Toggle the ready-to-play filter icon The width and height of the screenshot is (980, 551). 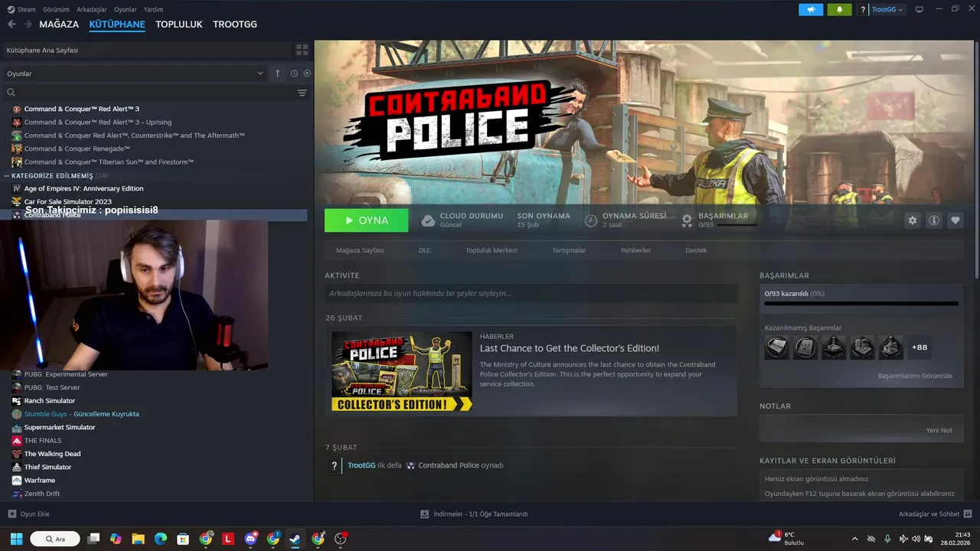[x=307, y=73]
